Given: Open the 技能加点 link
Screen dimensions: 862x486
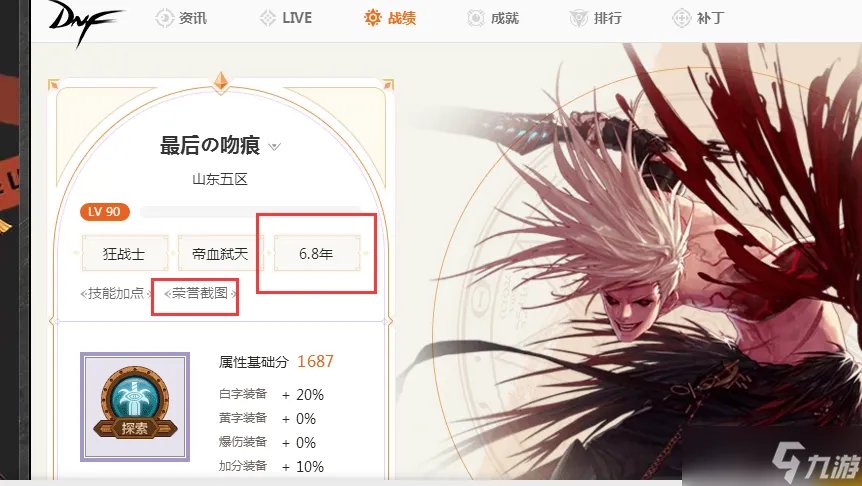Looking at the screenshot, I should (115, 293).
